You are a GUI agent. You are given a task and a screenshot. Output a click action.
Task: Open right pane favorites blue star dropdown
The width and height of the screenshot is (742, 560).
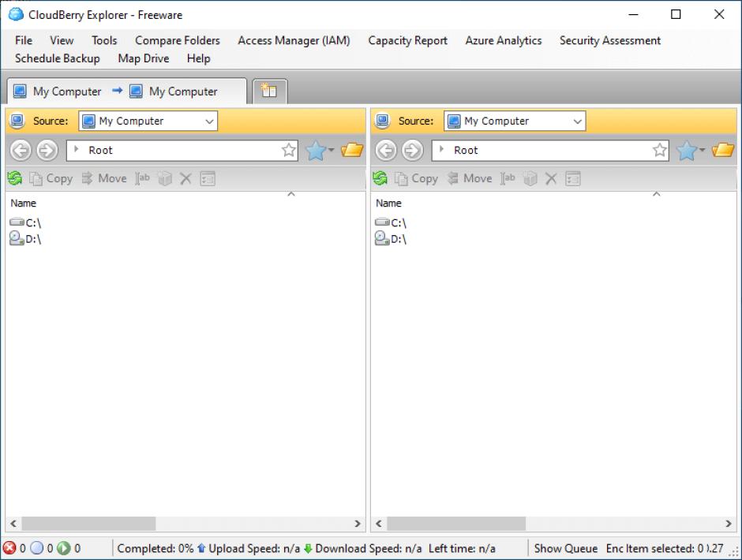point(691,151)
